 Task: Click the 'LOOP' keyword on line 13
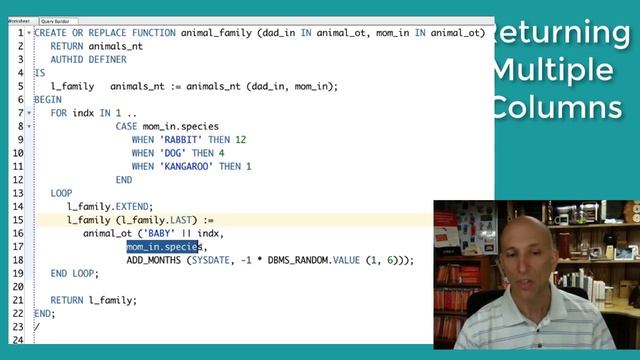(x=61, y=193)
